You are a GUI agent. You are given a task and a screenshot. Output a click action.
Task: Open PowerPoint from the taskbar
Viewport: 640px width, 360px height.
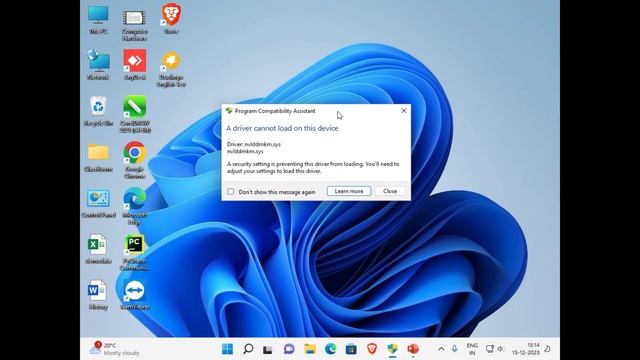click(x=413, y=349)
